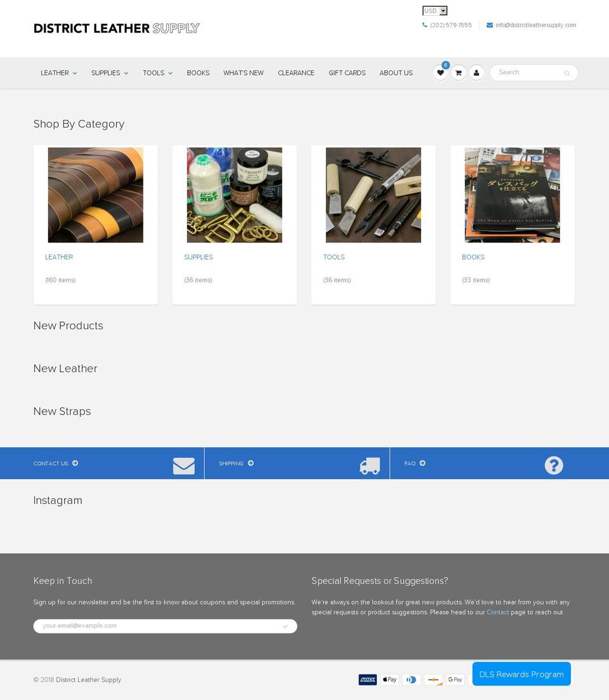The image size is (609, 700).
Task: Click the Supplies category thumbnail image
Action: click(x=235, y=195)
